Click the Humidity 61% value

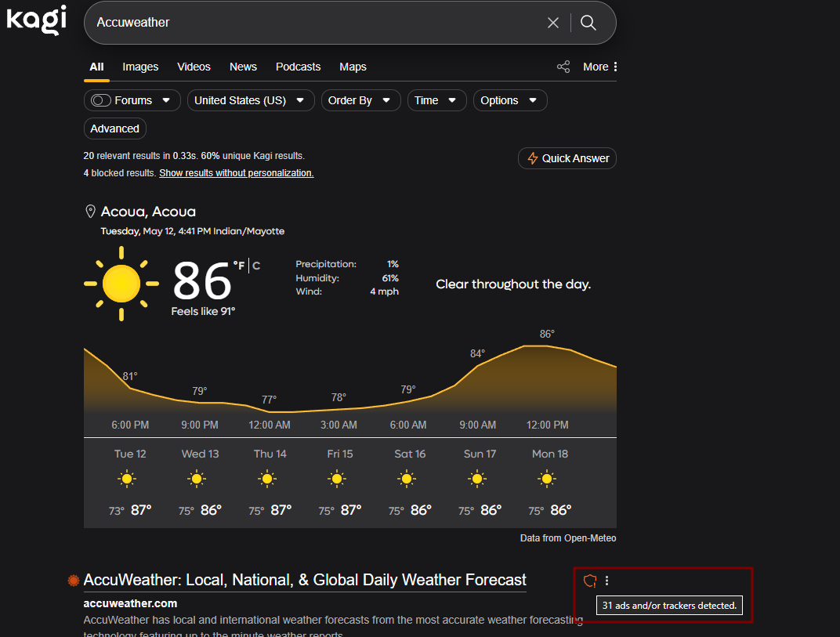click(x=390, y=278)
